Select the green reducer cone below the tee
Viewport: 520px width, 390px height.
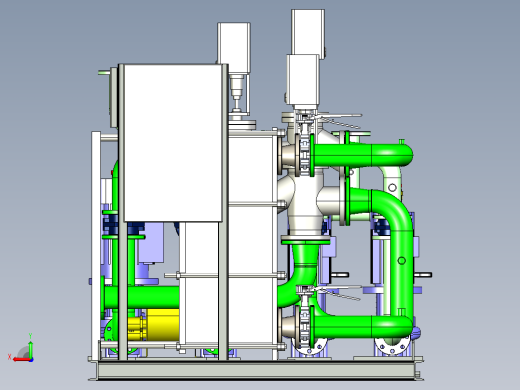[x=305, y=255]
